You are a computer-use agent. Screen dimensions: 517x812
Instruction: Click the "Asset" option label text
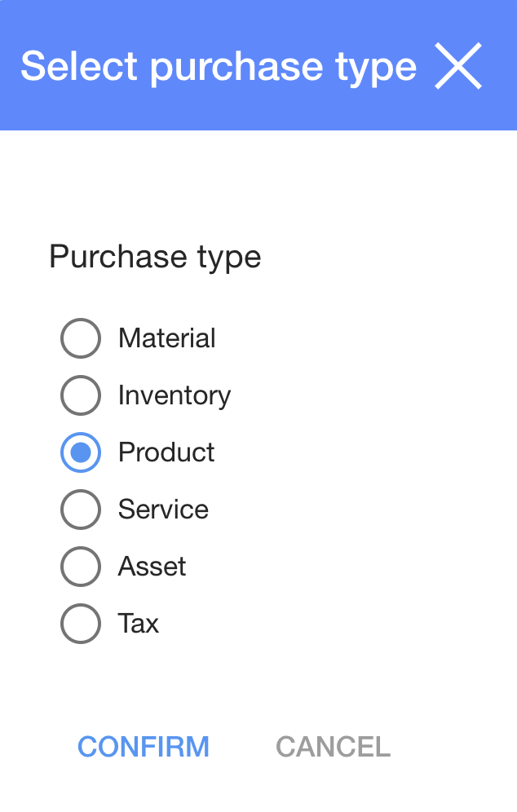pos(152,567)
